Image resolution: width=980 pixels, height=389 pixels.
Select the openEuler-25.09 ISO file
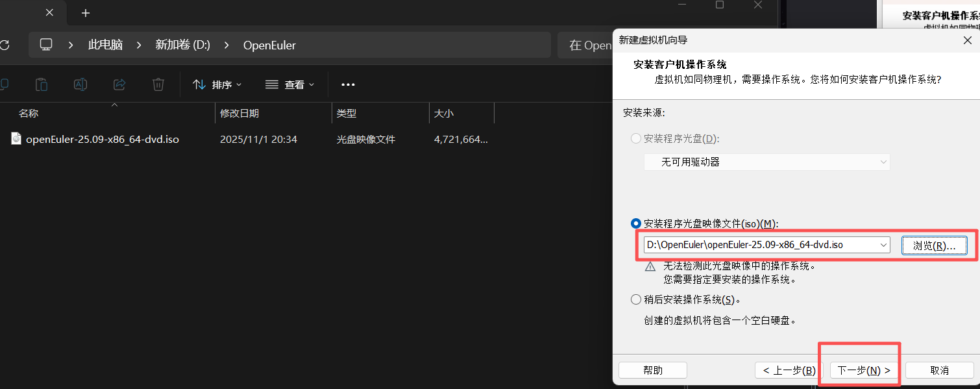point(101,138)
